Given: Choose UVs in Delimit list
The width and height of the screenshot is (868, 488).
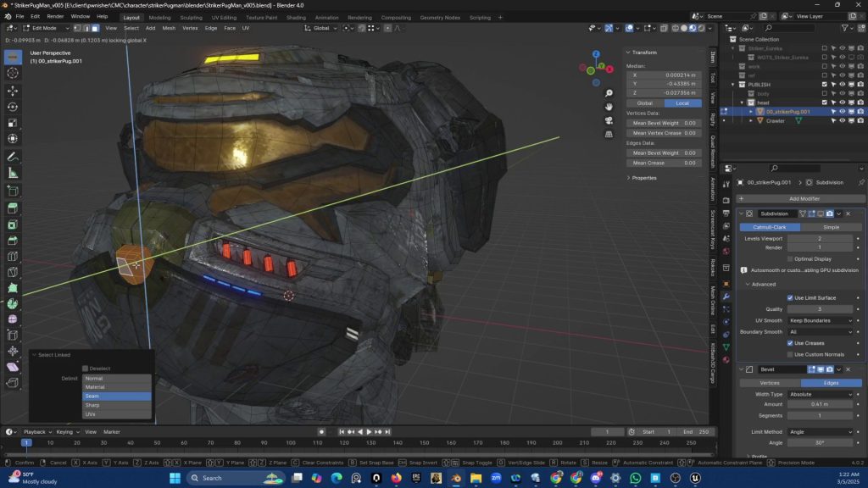Looking at the screenshot, I should click(116, 414).
